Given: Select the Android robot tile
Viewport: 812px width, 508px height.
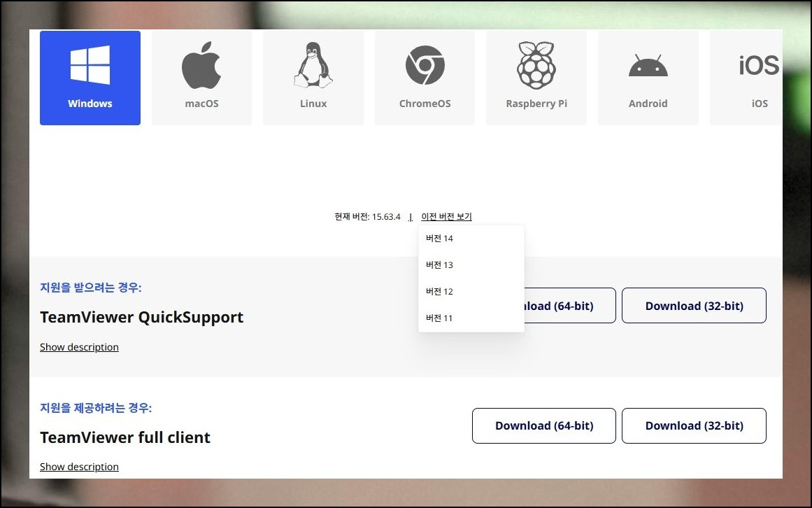Looking at the screenshot, I should click(648, 78).
